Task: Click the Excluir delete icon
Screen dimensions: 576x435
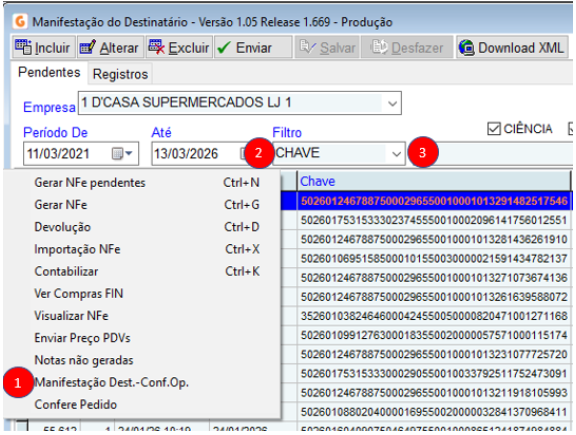Action: click(x=156, y=47)
